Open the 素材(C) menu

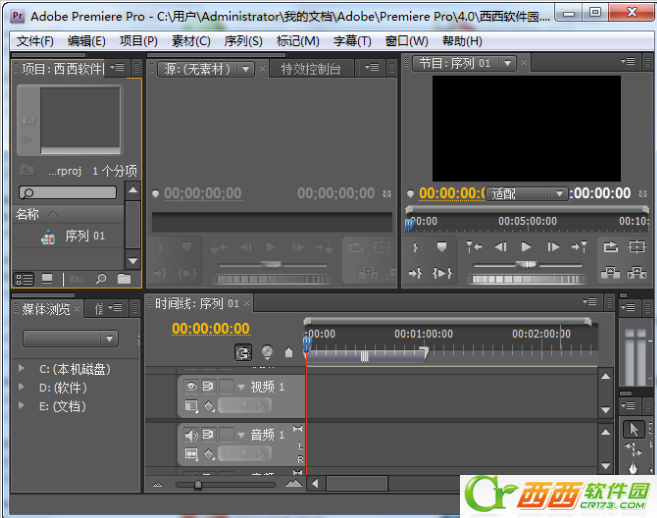click(x=191, y=41)
